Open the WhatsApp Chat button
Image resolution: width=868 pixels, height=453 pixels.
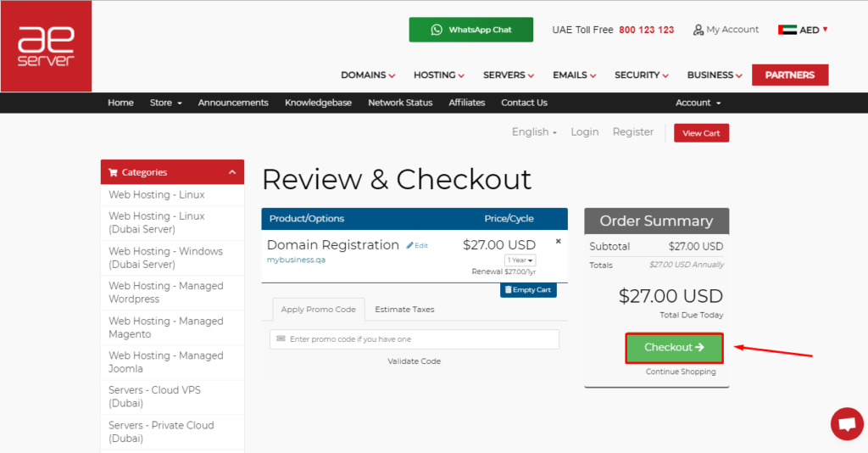[x=471, y=30]
